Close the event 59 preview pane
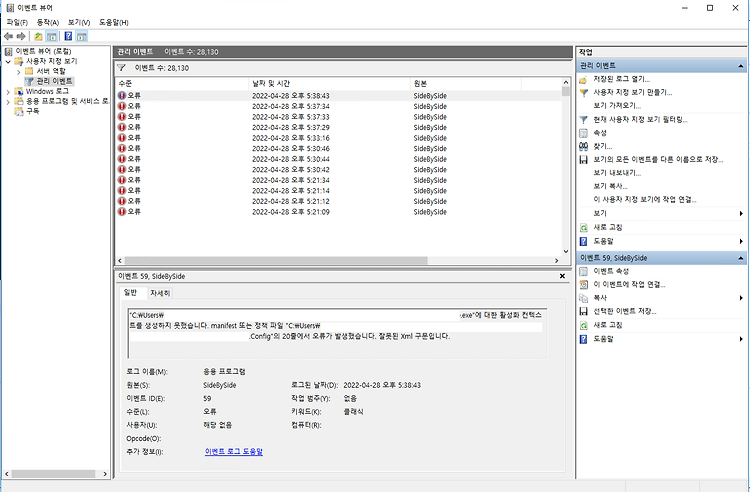750x492 pixels. pyautogui.click(x=562, y=276)
